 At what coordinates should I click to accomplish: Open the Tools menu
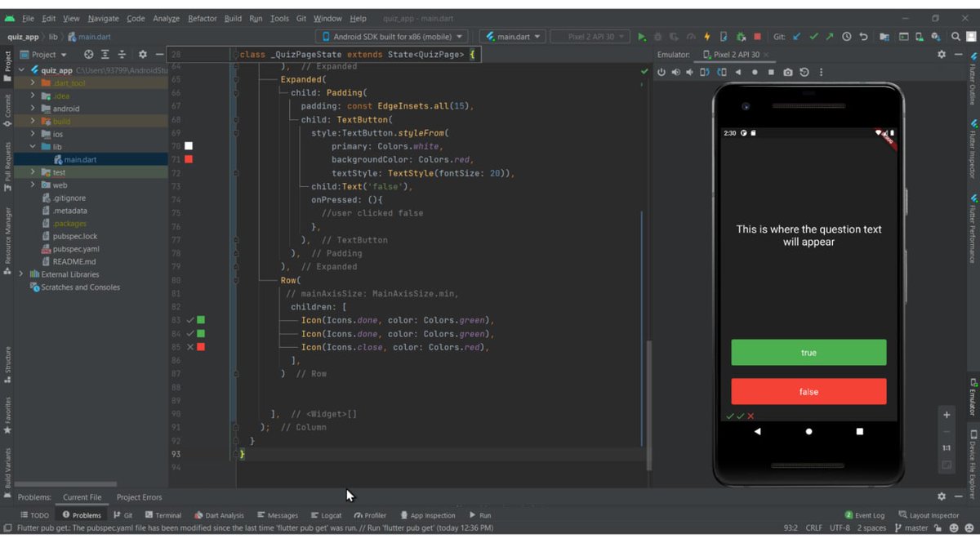279,18
